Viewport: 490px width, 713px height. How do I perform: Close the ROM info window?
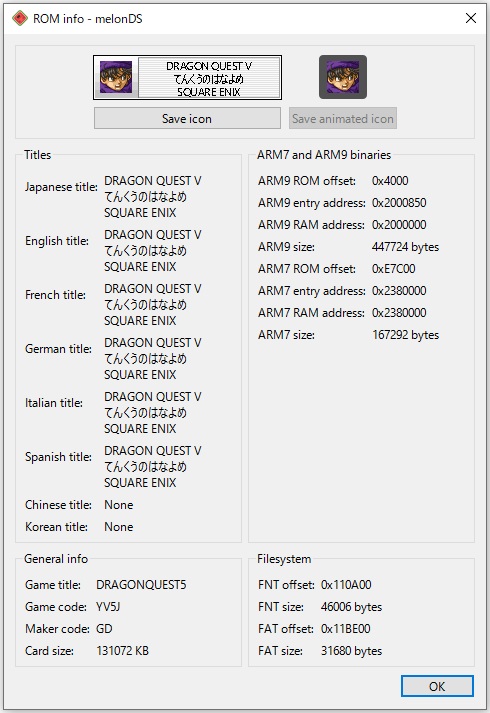(471, 18)
